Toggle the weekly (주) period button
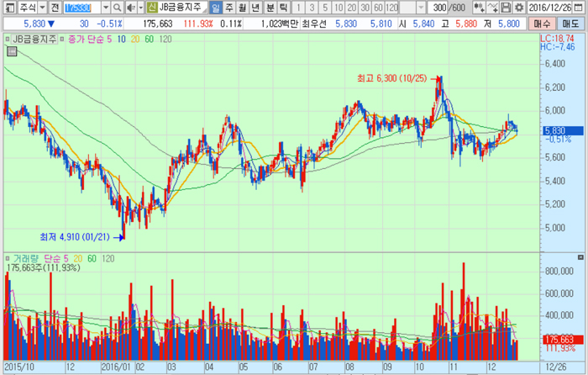 (x=228, y=8)
